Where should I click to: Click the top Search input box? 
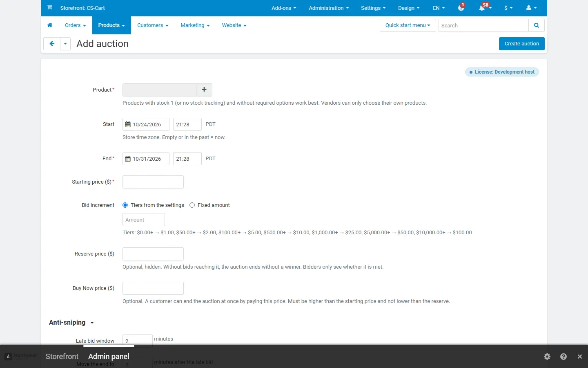tap(483, 25)
